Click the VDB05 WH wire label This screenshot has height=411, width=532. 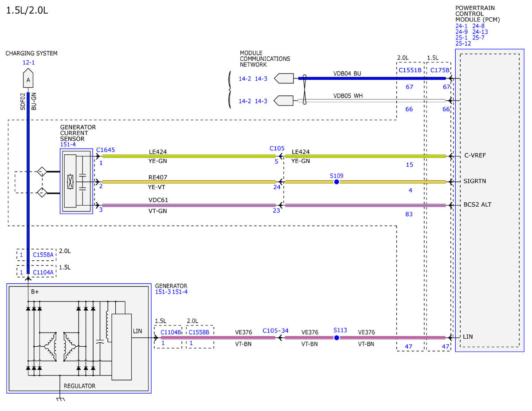(348, 96)
